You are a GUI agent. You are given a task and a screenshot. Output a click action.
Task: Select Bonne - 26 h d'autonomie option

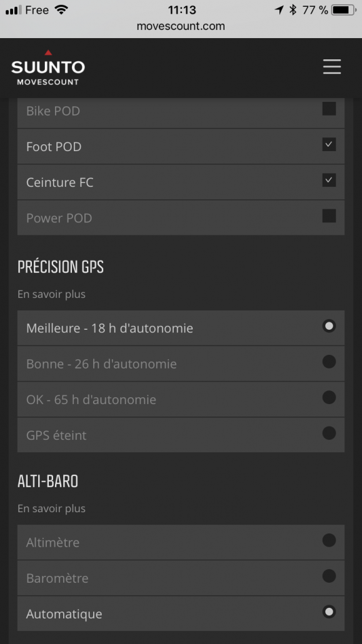[x=181, y=364]
